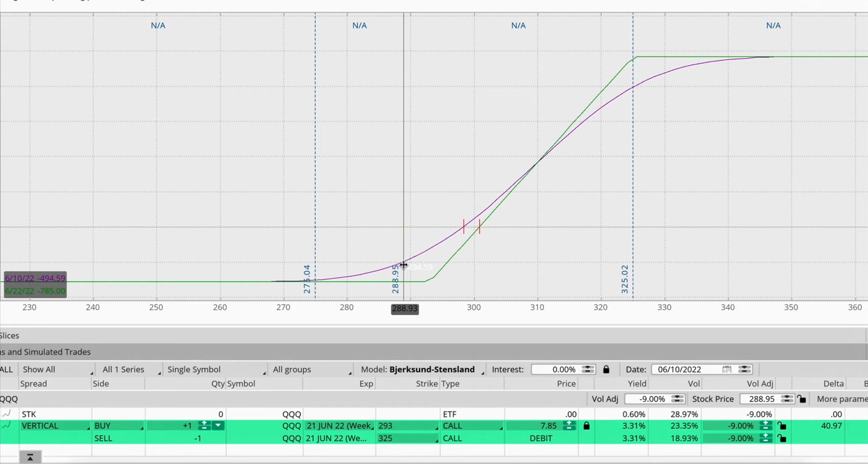
Task: Click the Date field plus-minus stepper
Action: click(x=744, y=369)
